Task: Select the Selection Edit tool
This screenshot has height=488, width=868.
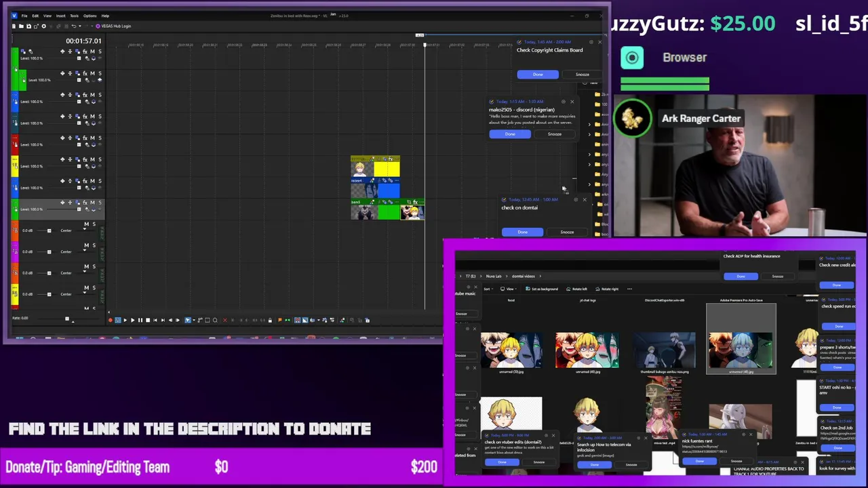Action: click(x=208, y=320)
